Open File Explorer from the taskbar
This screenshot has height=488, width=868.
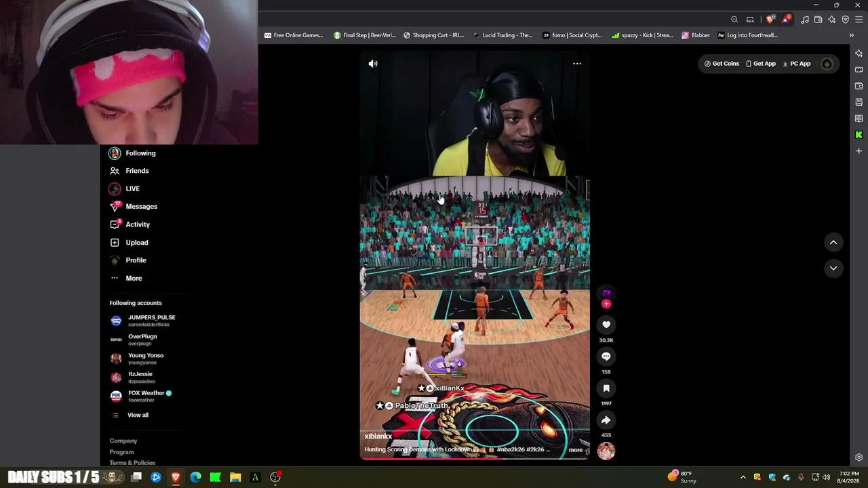coord(235,477)
